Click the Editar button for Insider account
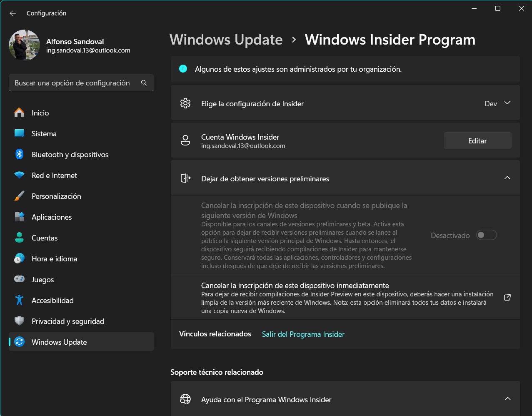 477,140
